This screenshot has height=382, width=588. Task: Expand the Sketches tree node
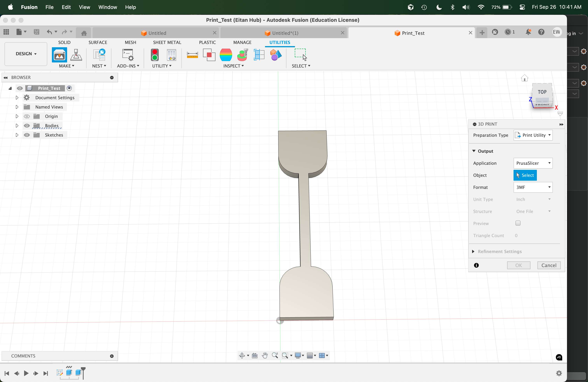point(17,135)
